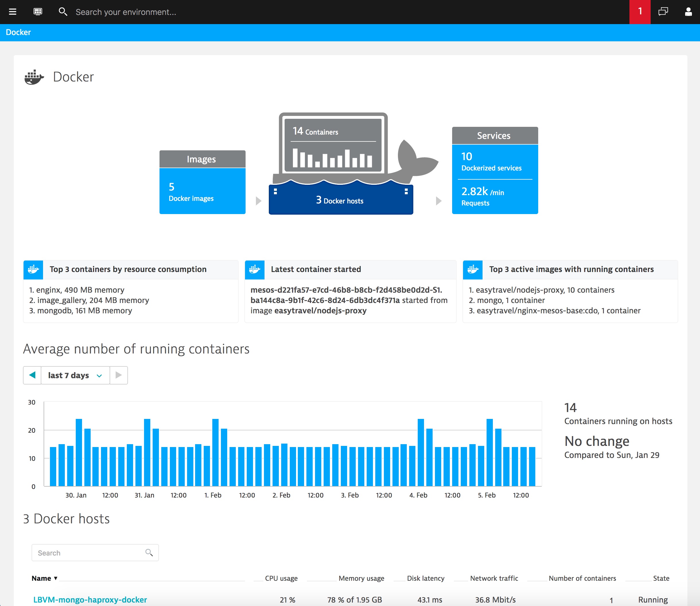Image resolution: width=700 pixels, height=606 pixels.
Task: Click the right handle dots on Docker hosts tile
Action: click(406, 191)
